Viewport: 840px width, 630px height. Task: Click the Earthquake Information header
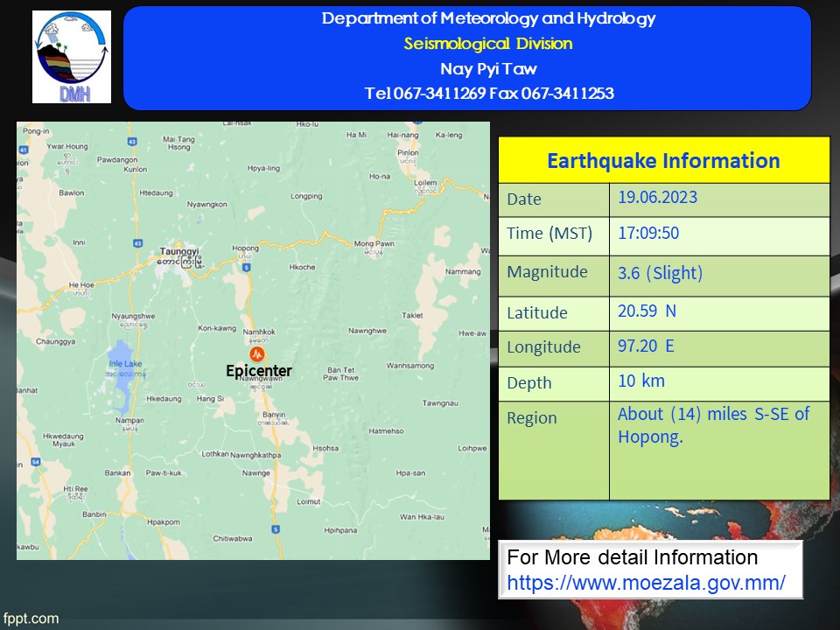tap(664, 161)
